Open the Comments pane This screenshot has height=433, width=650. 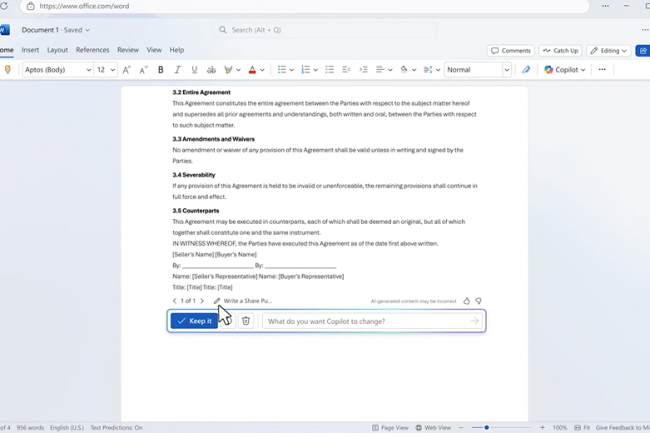510,50
